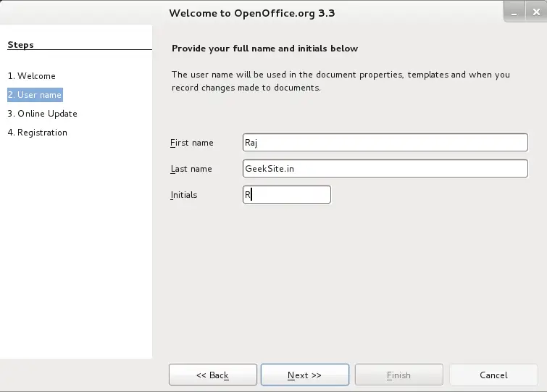The height and width of the screenshot is (392, 547).
Task: Focus the Last name field
Action: coord(385,168)
